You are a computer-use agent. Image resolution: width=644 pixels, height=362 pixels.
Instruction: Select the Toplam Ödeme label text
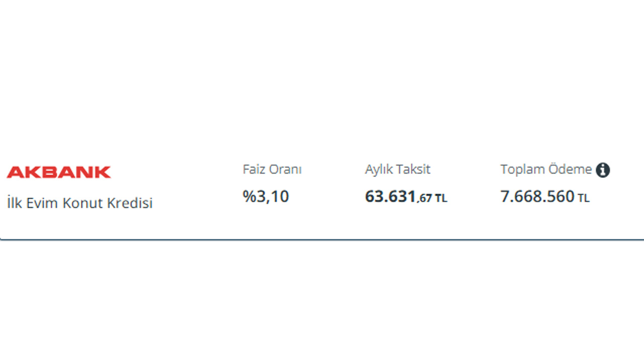click(546, 169)
